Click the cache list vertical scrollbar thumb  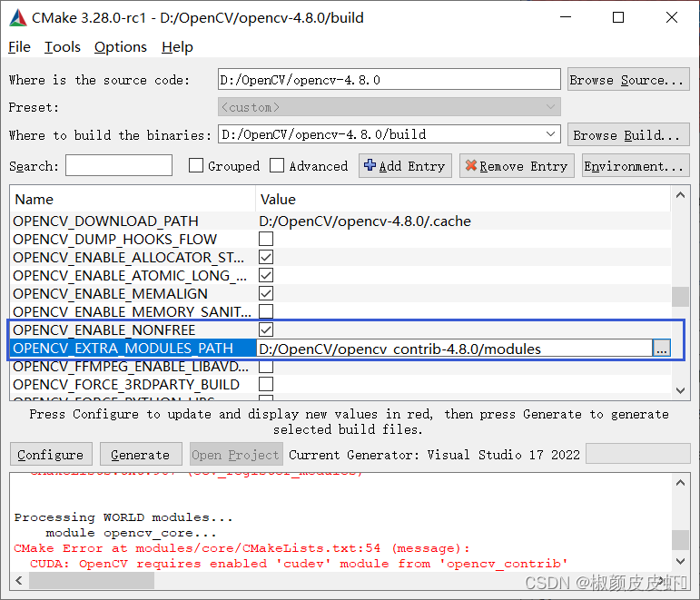point(680,297)
